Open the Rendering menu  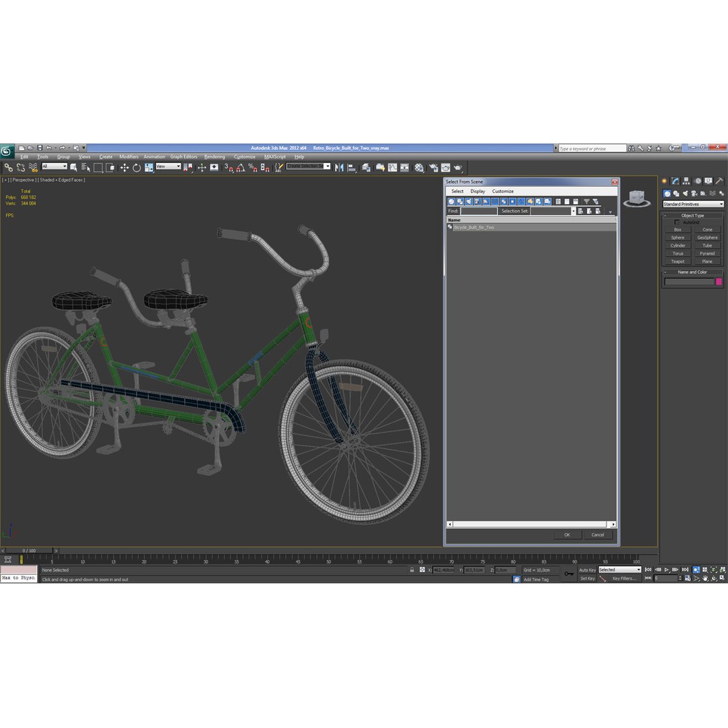pos(214,157)
